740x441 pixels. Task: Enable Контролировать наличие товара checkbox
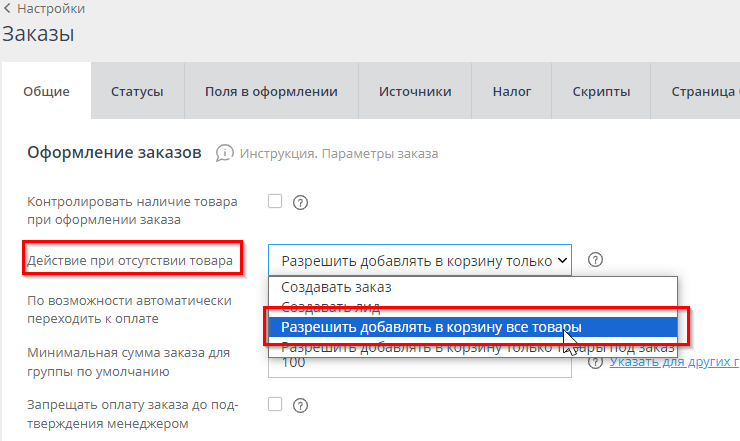[x=275, y=201]
